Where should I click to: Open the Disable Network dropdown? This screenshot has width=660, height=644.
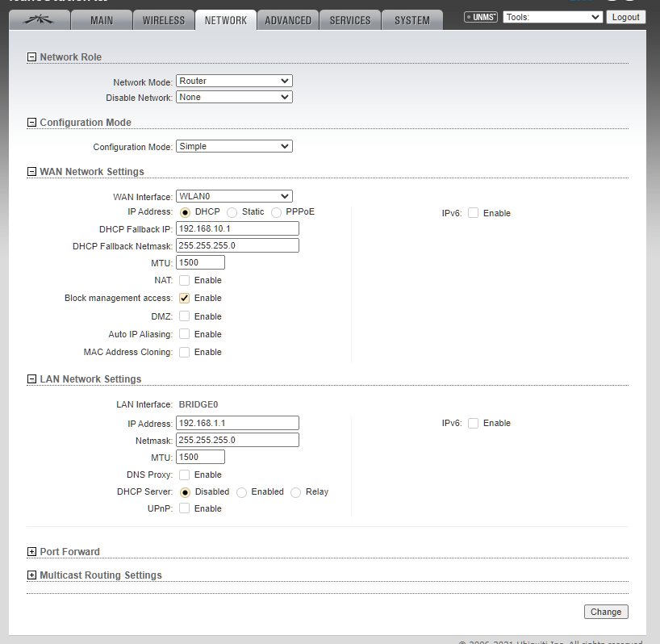234,97
